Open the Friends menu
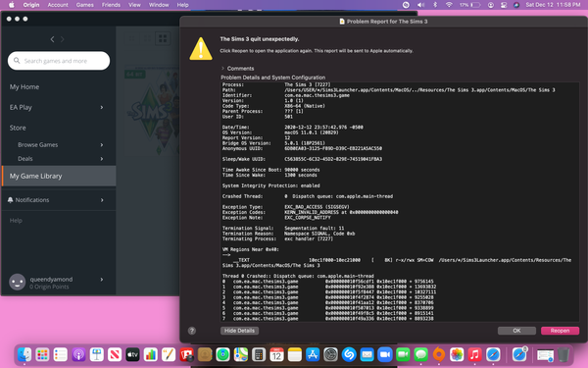 click(x=111, y=5)
